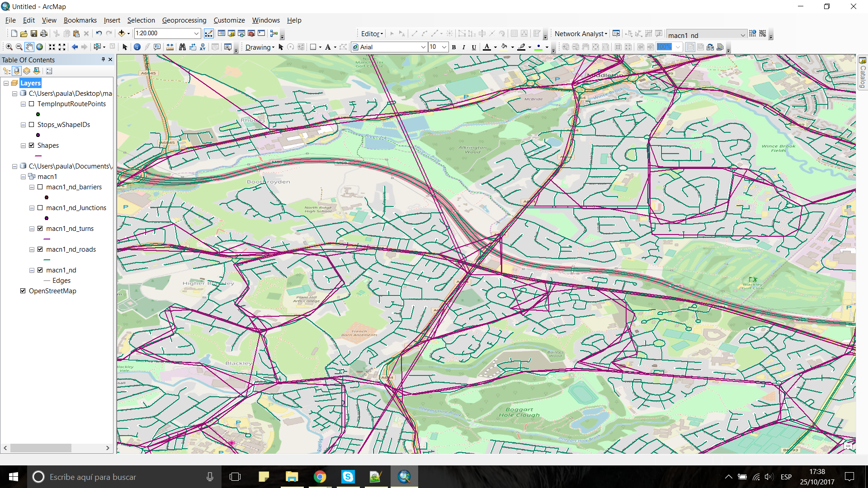Enable the Stops_wShapeIDs layer

[x=32, y=125]
